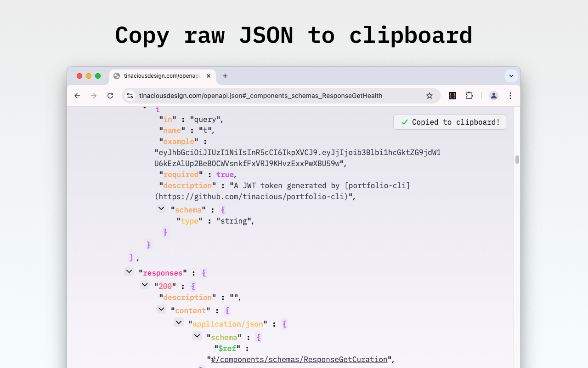Open the Extensions puzzle icon
Viewport: 588px width, 368px height.
point(469,96)
